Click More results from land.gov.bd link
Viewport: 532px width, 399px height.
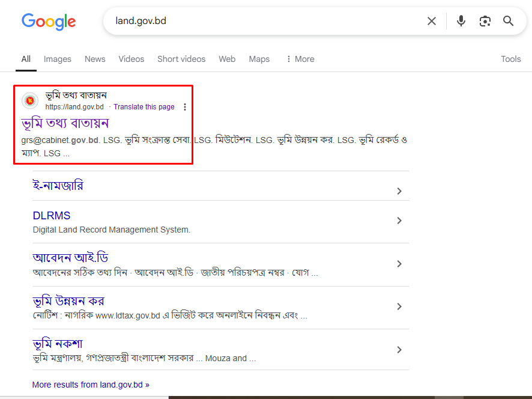(91, 385)
